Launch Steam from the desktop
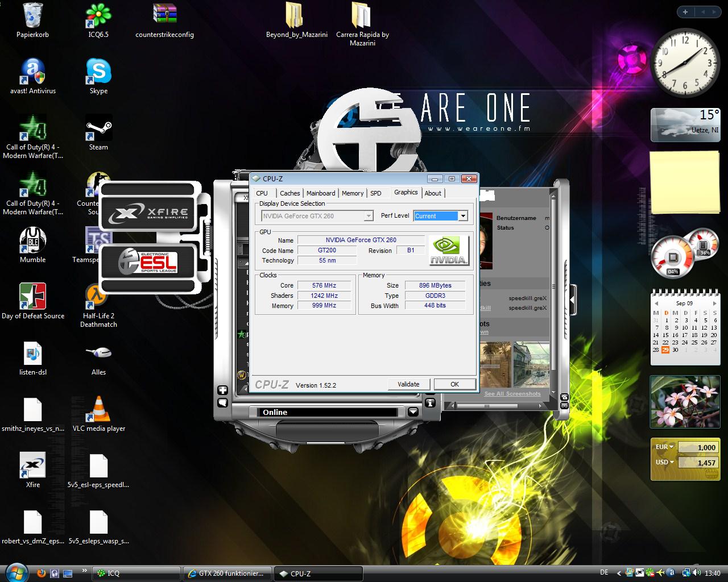Image resolution: width=728 pixels, height=582 pixels. click(98, 133)
